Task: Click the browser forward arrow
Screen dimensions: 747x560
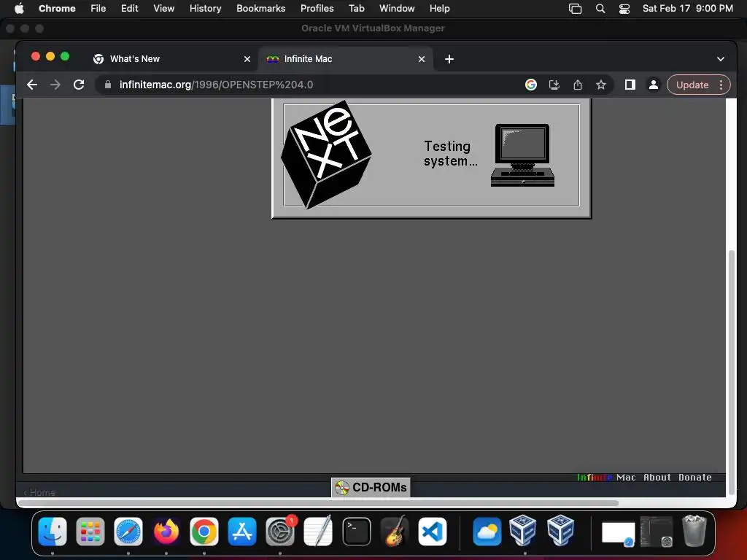Action: point(55,85)
